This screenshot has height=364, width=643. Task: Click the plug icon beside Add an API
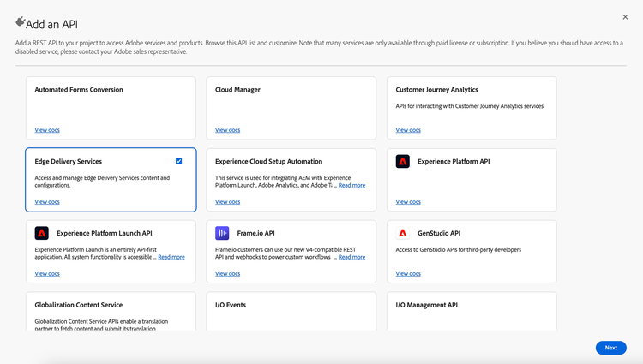click(x=20, y=21)
